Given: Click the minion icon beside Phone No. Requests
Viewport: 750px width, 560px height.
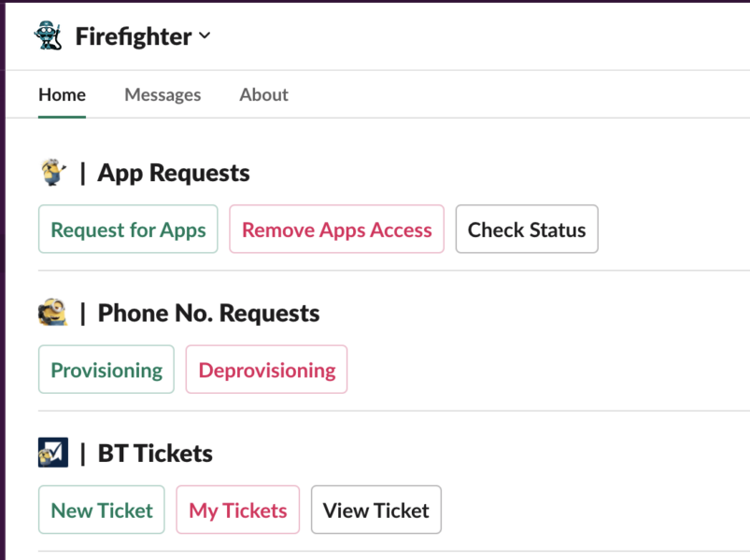Looking at the screenshot, I should coord(53,313).
